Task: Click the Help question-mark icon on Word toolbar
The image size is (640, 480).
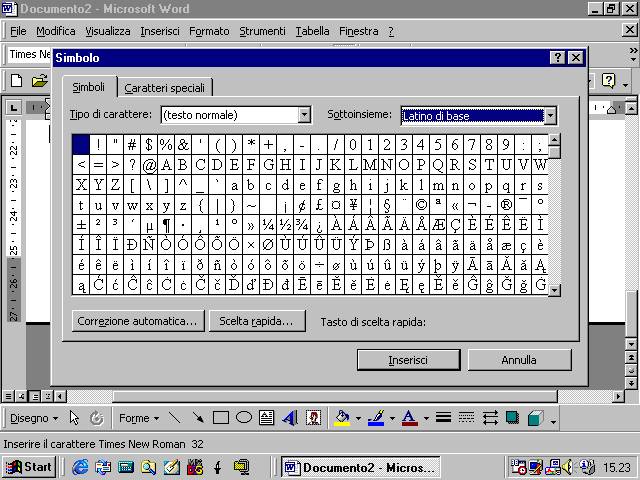Action: [x=608, y=81]
